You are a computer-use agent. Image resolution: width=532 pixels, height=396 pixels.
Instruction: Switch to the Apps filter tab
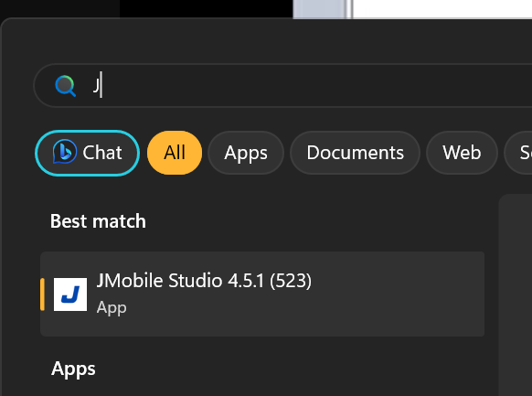click(x=246, y=153)
